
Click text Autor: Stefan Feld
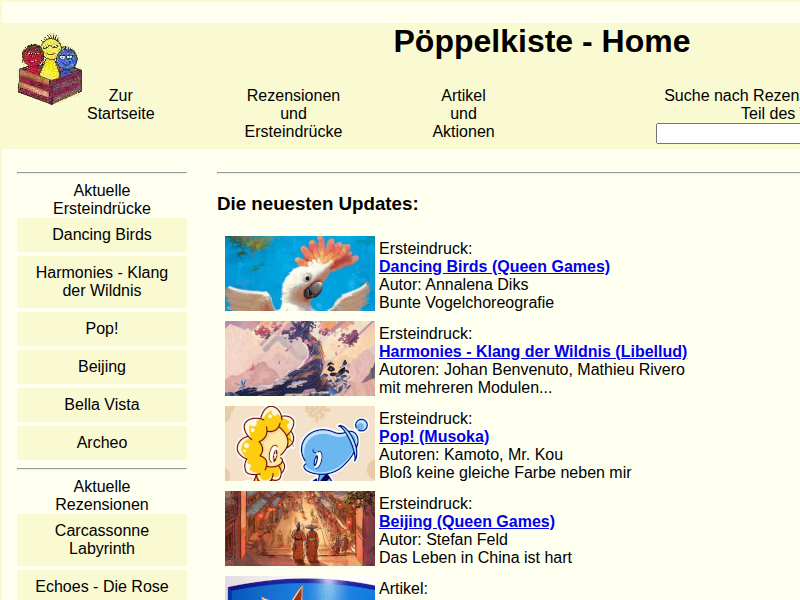[443, 540]
